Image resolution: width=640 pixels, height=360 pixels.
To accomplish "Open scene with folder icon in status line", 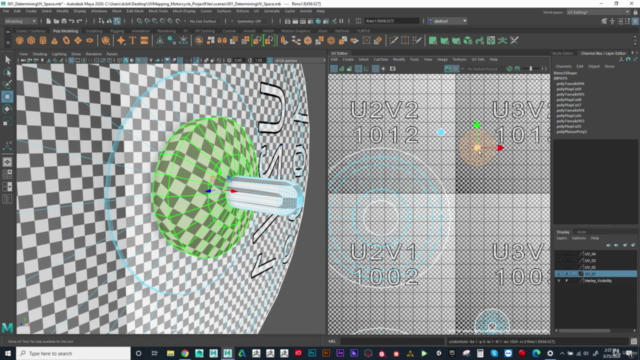I will [56, 21].
